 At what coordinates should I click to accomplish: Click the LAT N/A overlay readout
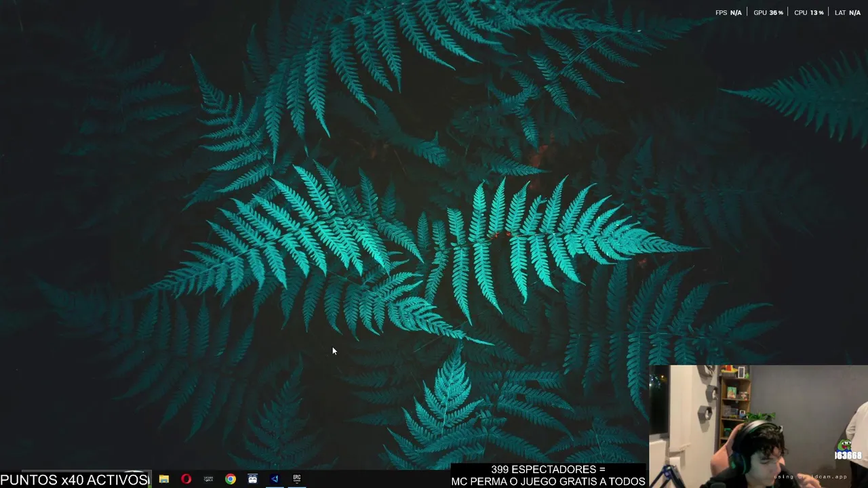(x=848, y=13)
